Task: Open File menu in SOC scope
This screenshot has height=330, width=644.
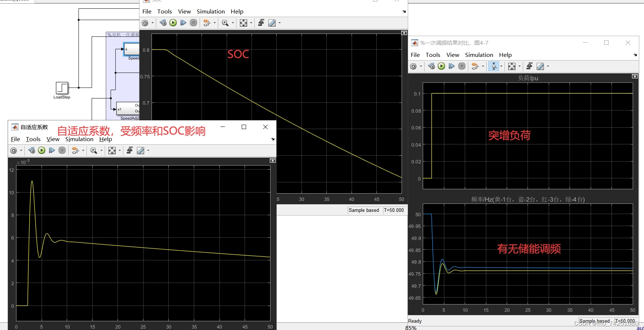Action: coord(147,12)
